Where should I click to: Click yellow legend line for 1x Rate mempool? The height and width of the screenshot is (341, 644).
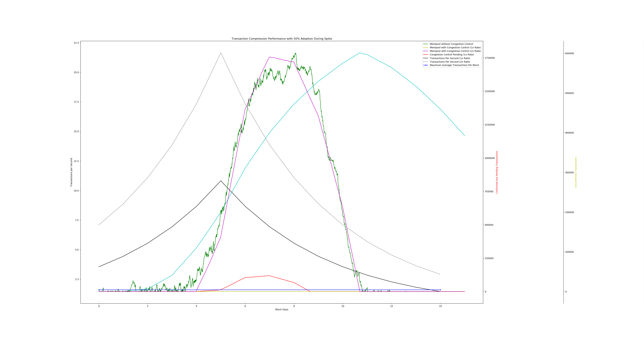[425, 47]
